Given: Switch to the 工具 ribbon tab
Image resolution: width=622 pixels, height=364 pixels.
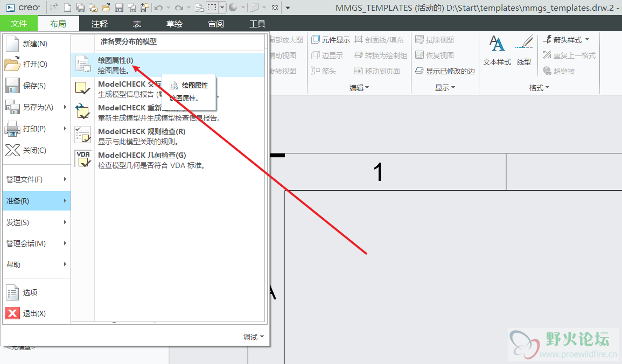Looking at the screenshot, I should click(x=257, y=24).
